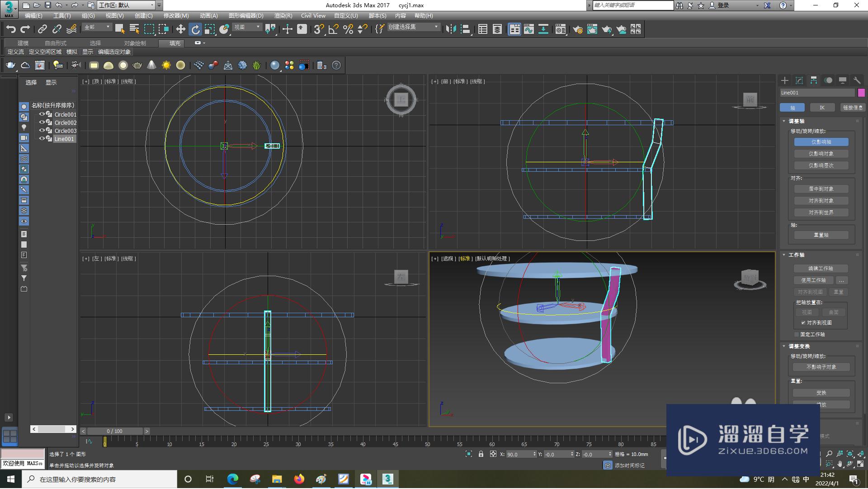Screen dimensions: 868x489
Task: Open the 全部 selection filter dropdown
Action: 97,27
